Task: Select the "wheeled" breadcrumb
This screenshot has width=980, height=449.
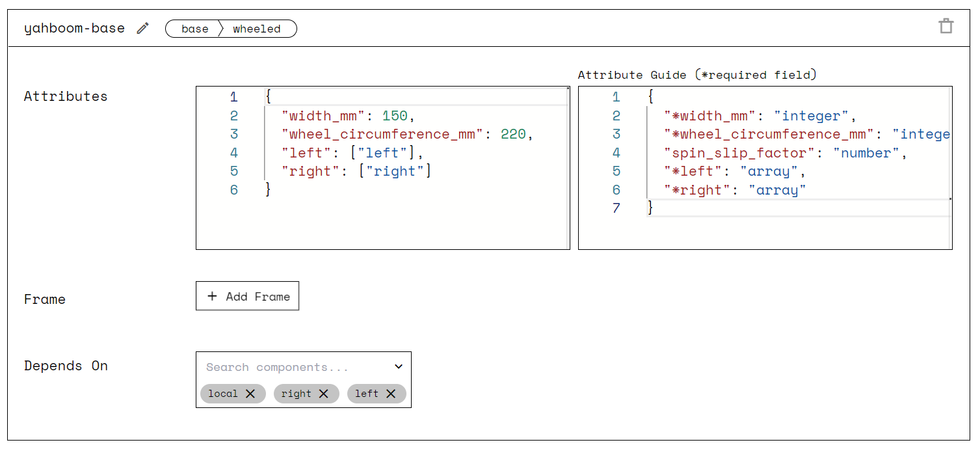Action: [x=258, y=29]
